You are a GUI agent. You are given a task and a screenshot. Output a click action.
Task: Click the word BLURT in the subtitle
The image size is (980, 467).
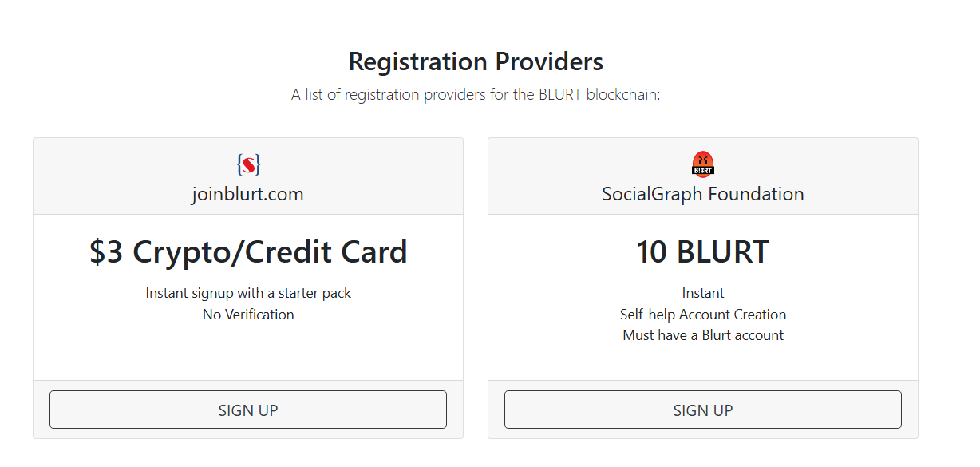pos(559,95)
